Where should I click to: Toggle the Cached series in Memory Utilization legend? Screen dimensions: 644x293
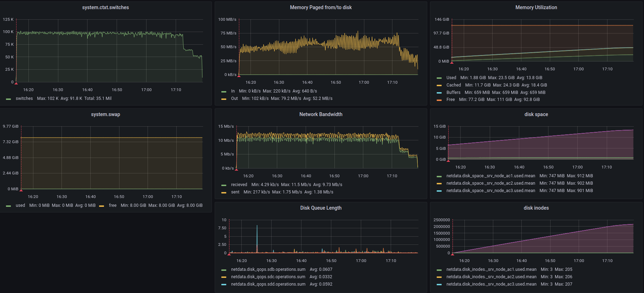(x=453, y=85)
